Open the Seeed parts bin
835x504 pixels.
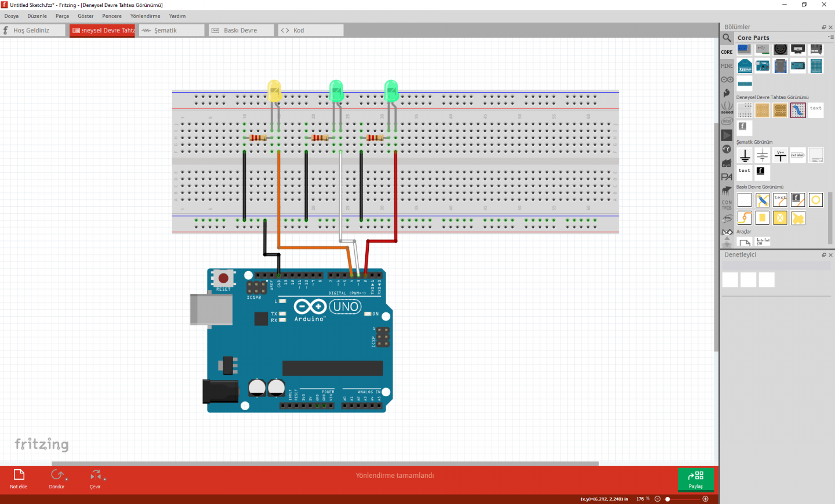(x=727, y=107)
